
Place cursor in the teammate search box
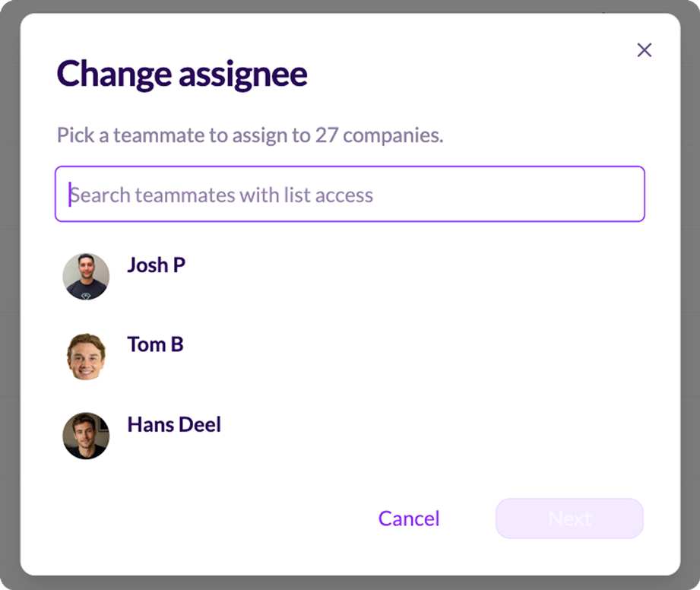pyautogui.click(x=350, y=194)
